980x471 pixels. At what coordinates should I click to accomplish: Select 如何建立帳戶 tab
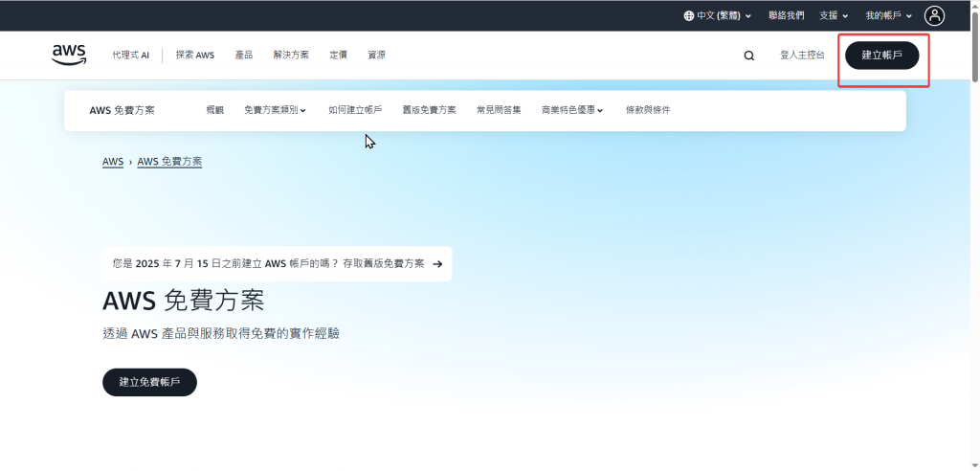[x=355, y=110]
